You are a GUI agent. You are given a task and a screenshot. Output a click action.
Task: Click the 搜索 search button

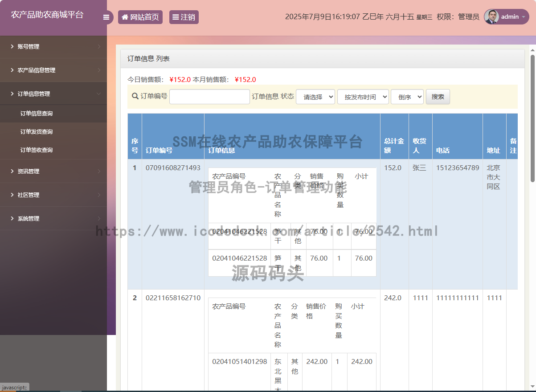pos(438,97)
